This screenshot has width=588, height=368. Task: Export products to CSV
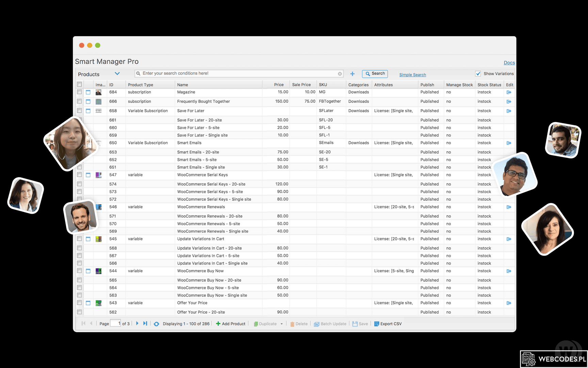coord(388,324)
